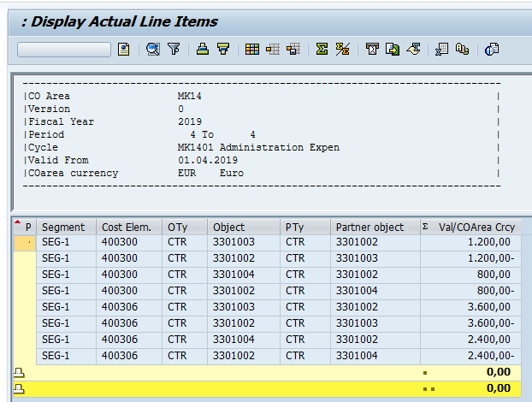Screen dimensions: 532x402
Task: Click the Object column header
Action: click(244, 227)
